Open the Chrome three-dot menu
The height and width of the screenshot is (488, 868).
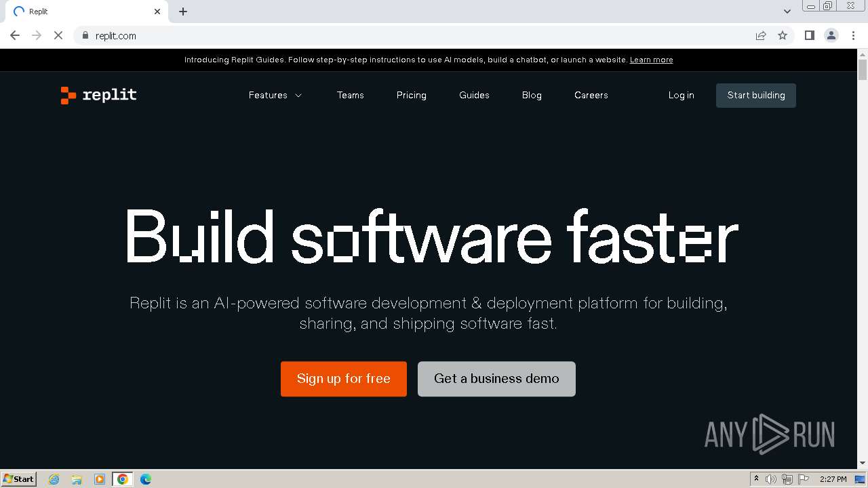853,35
